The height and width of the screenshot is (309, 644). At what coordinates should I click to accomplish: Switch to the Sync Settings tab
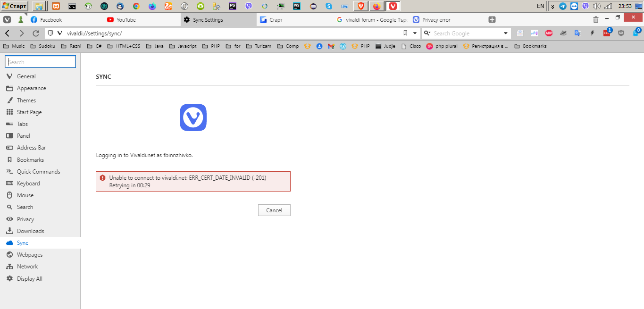tap(219, 20)
